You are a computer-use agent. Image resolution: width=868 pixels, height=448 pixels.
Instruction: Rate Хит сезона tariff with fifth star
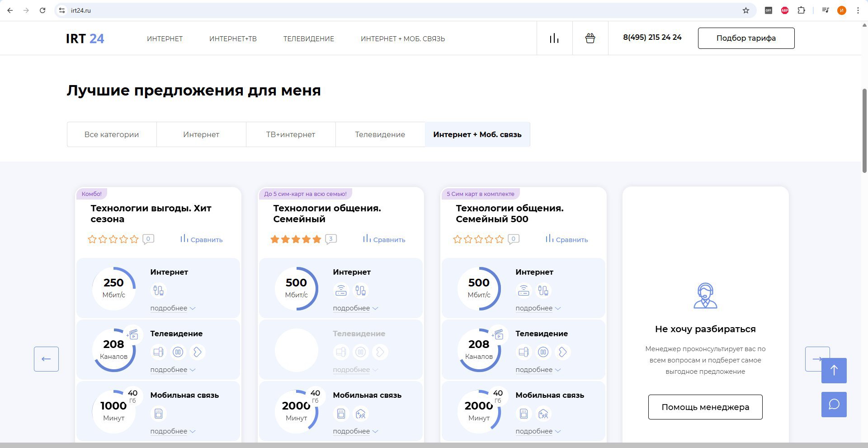134,239
